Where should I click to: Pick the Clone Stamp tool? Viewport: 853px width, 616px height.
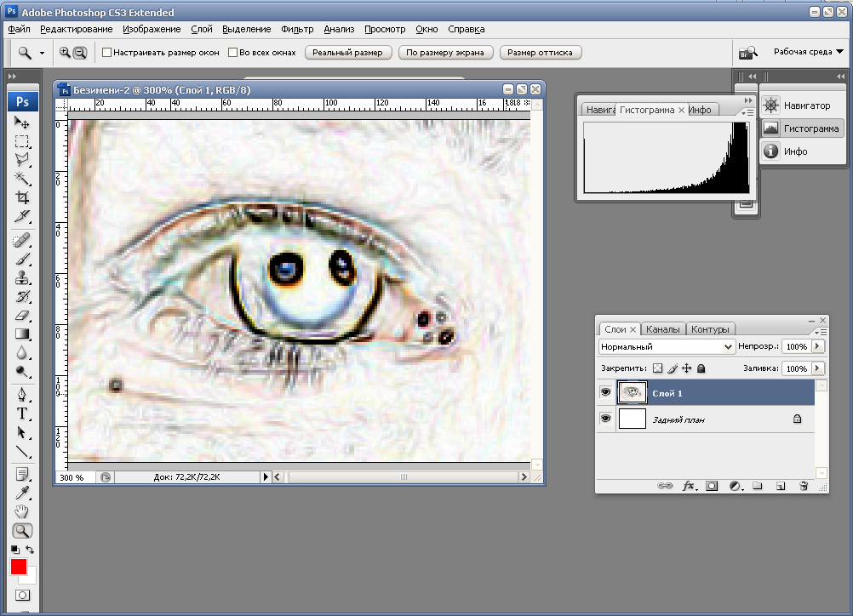pos(23,278)
